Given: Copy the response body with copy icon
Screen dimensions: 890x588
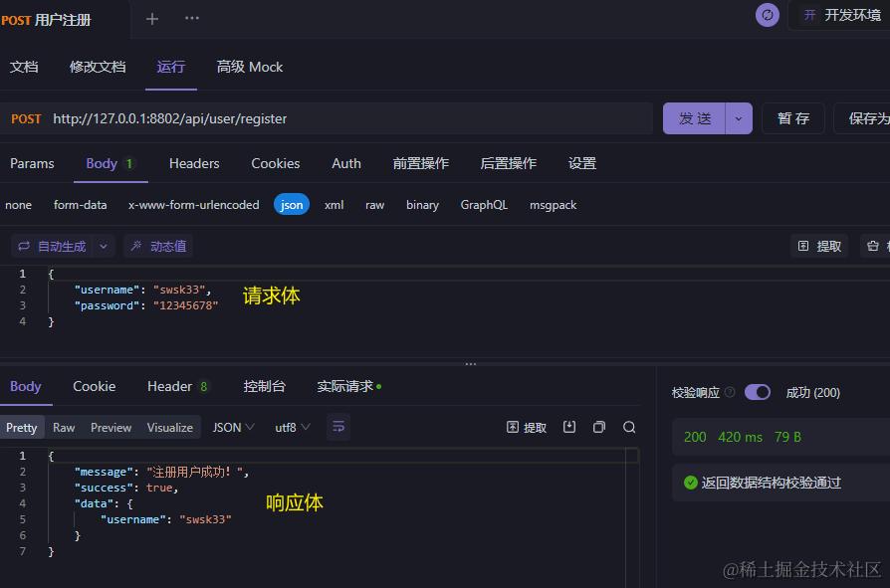Looking at the screenshot, I should 599,427.
